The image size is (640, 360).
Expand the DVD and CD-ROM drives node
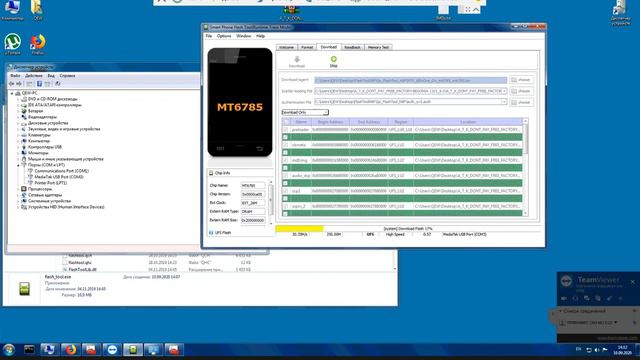tap(18, 99)
